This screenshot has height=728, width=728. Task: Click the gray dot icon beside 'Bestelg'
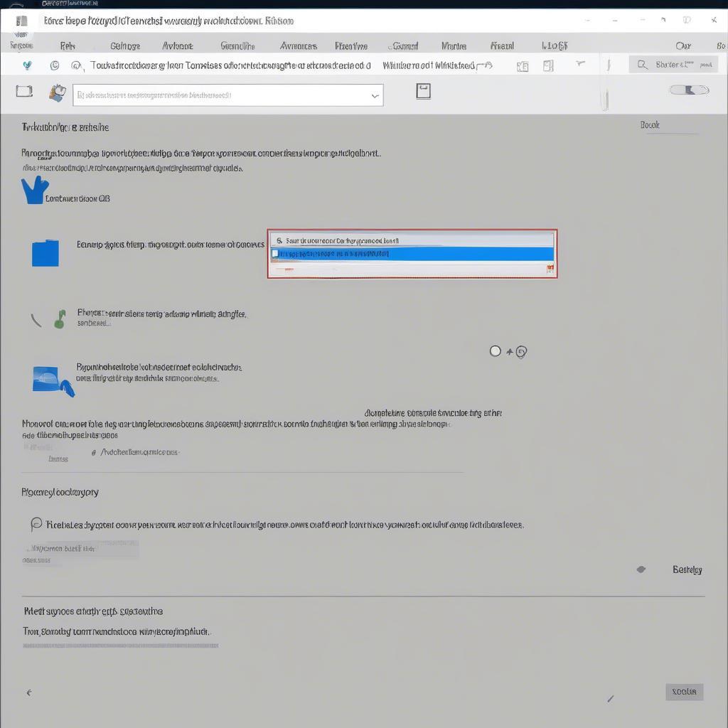pos(641,569)
